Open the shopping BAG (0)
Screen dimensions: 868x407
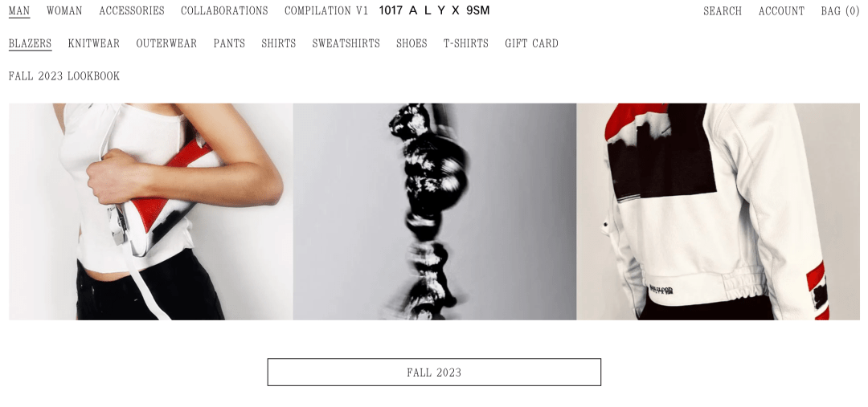[x=840, y=11]
